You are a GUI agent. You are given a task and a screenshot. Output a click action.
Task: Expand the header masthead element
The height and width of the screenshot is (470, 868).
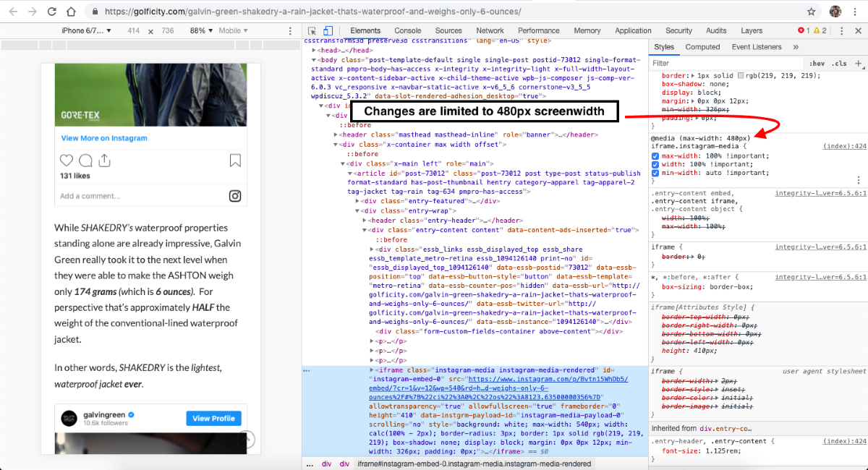point(336,134)
